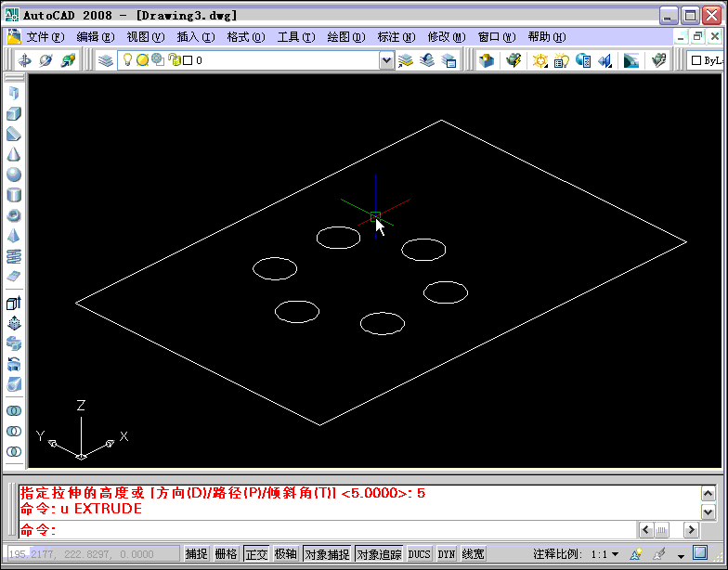Screen dimensions: 728x570
Task: Toggle 极轴 polar tracking
Action: click(286, 553)
